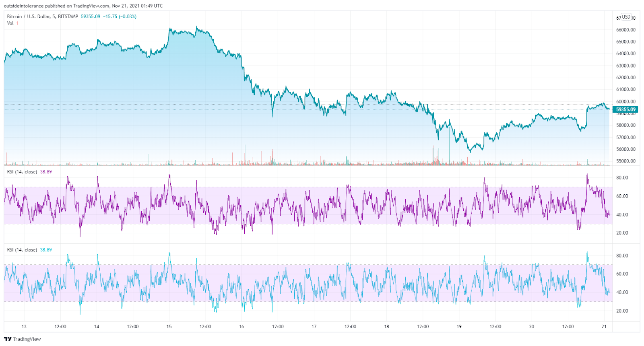Click 60.00 on the purple RSI pane axis
The width and height of the screenshot is (644, 346).
click(x=622, y=196)
